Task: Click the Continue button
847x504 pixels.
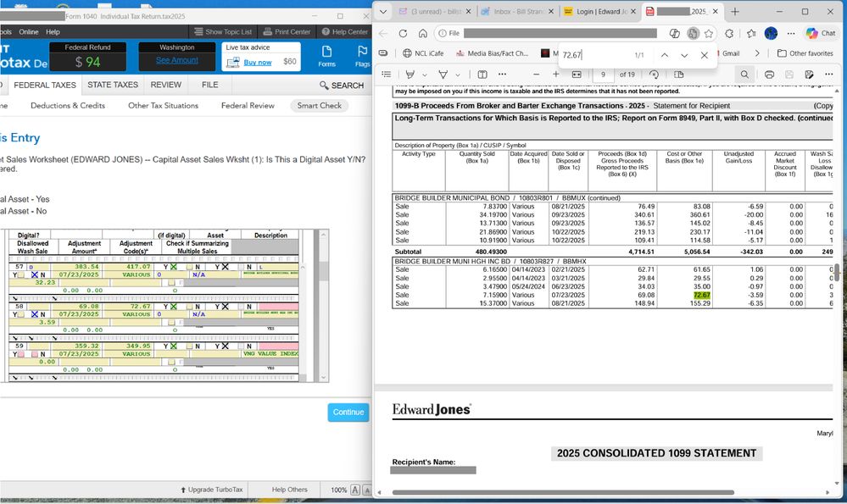Action: point(348,413)
